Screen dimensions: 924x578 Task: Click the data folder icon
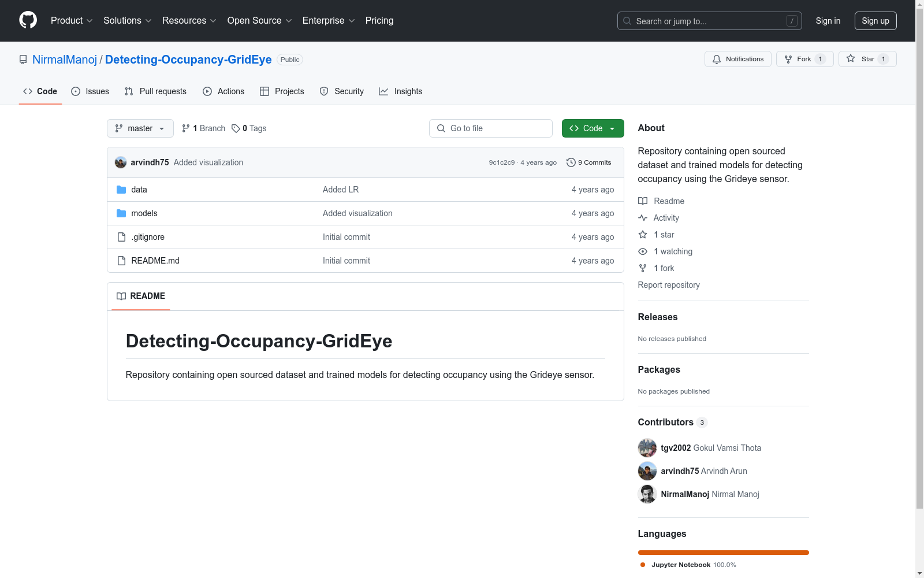pos(121,190)
